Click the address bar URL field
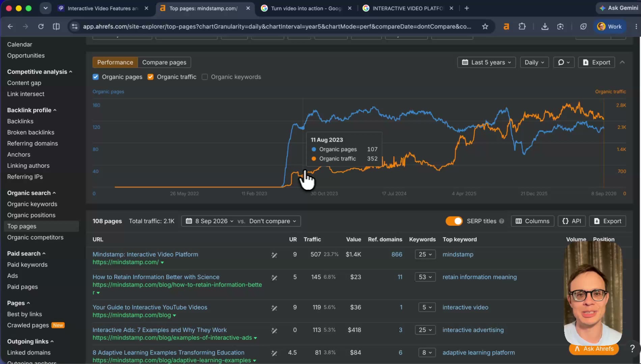Image resolution: width=641 pixels, height=364 pixels. point(277,26)
